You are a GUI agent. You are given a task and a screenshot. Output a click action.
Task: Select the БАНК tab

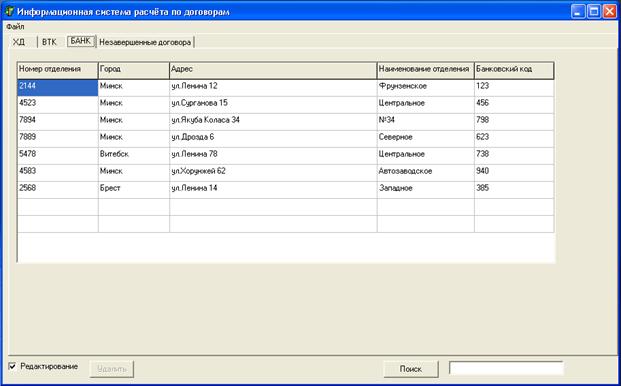[81, 41]
